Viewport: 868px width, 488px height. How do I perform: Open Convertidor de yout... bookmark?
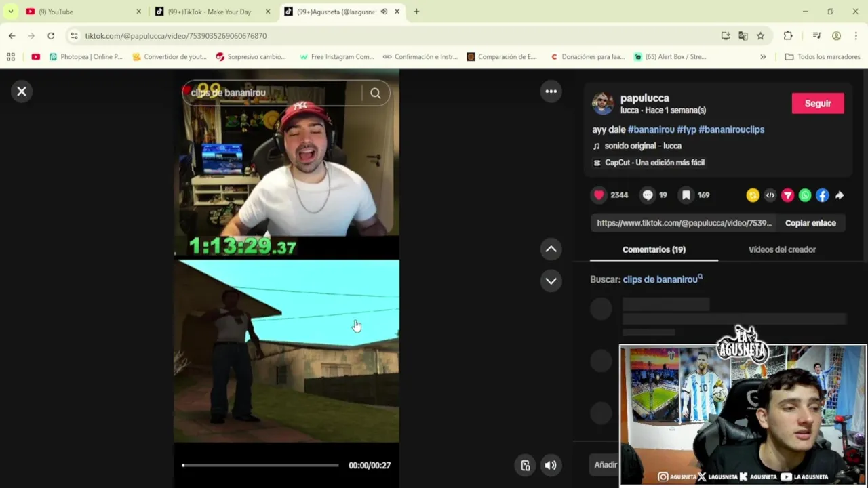tap(170, 57)
